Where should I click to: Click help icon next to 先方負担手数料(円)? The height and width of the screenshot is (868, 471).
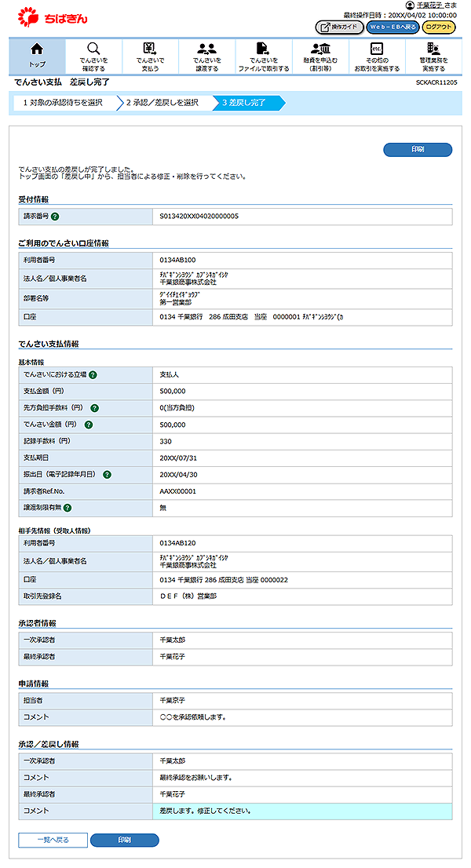pos(94,408)
